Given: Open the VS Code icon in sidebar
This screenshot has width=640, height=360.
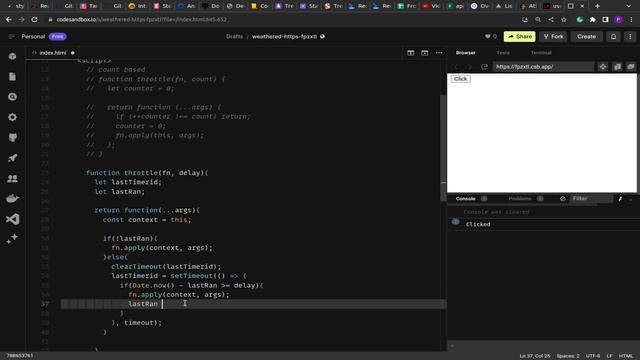Looking at the screenshot, I should pos(12,219).
